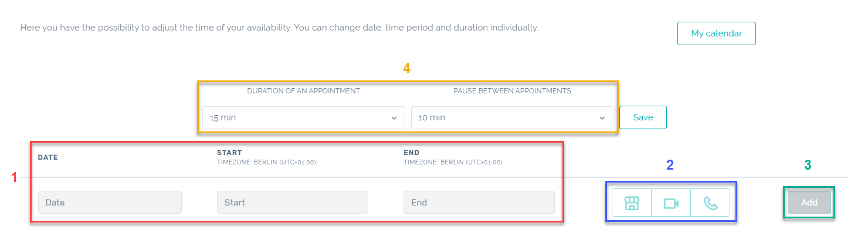Focus the End time input field
The width and height of the screenshot is (868, 236).
pos(479,203)
